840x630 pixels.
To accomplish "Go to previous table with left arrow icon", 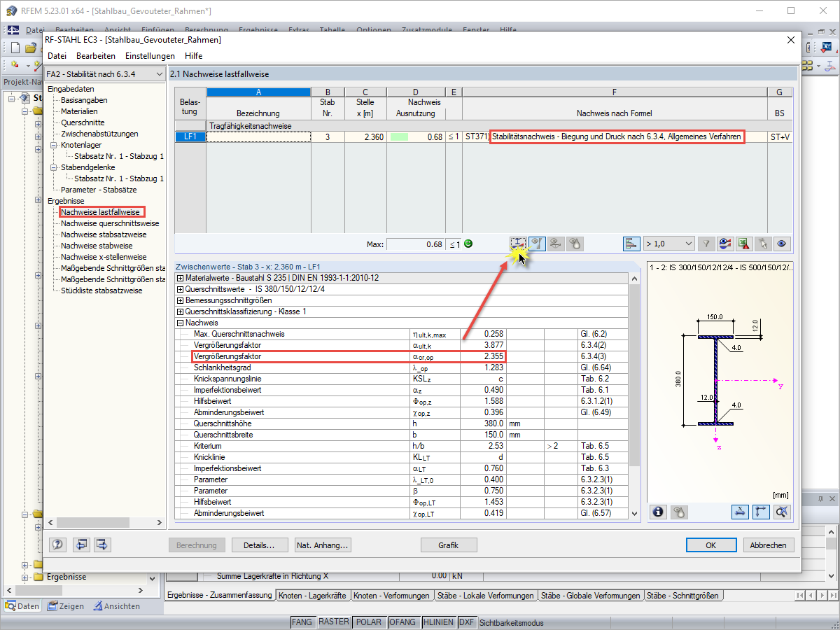I will click(82, 545).
